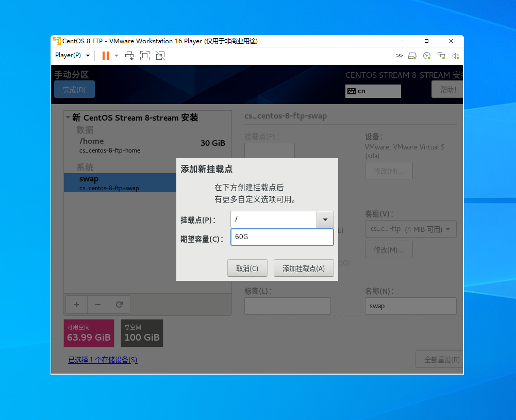Click the 修改(M)... button under volume group

389,249
